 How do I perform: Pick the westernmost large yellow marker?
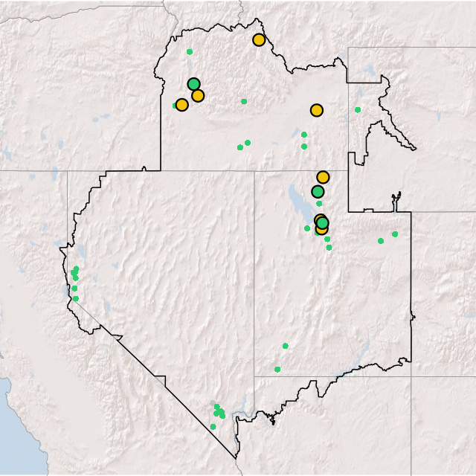pyautogui.click(x=181, y=105)
